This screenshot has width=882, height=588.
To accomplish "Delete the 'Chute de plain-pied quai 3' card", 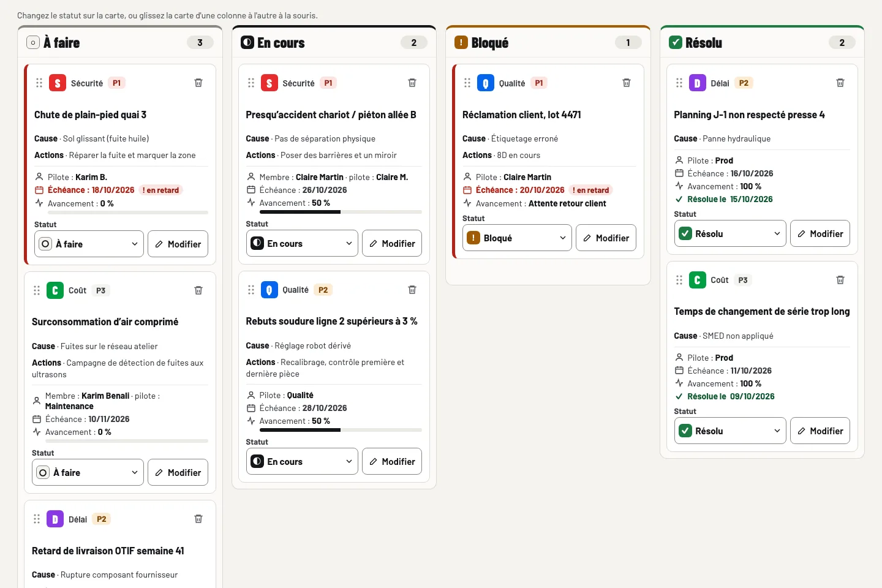I will pyautogui.click(x=198, y=83).
